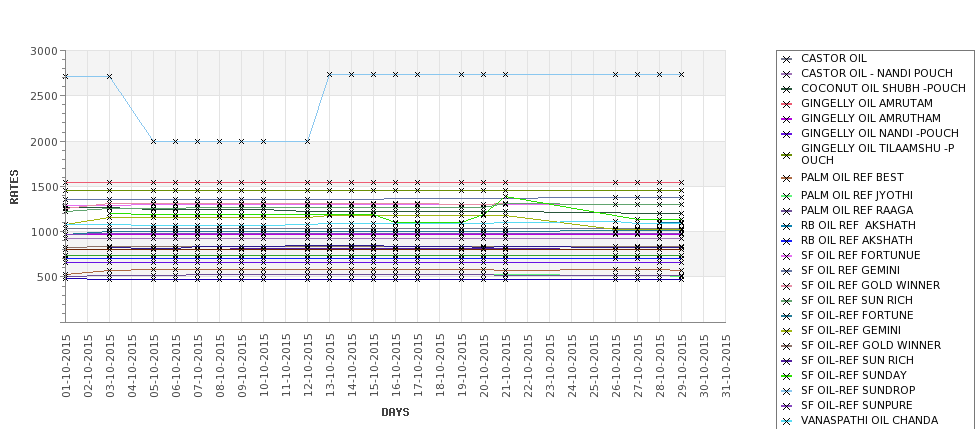This screenshot has width=975, height=429.
Task: Click green peak marker on 21-10-2015
Action: point(506,198)
